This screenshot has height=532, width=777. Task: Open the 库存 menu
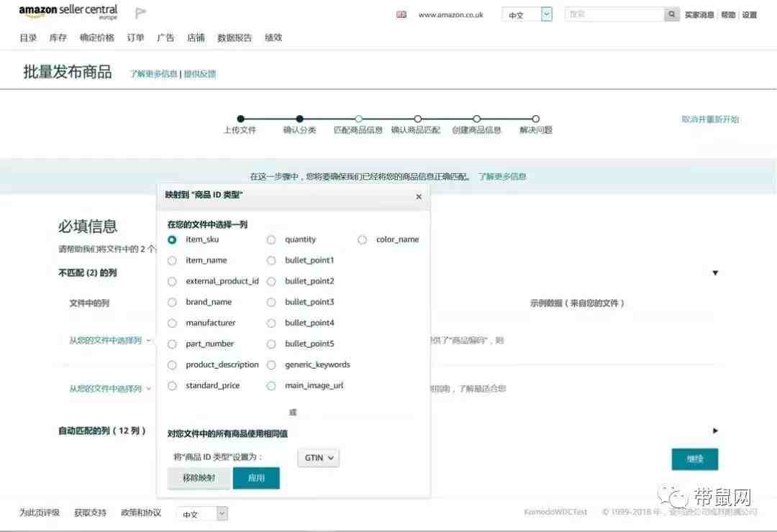(x=58, y=37)
